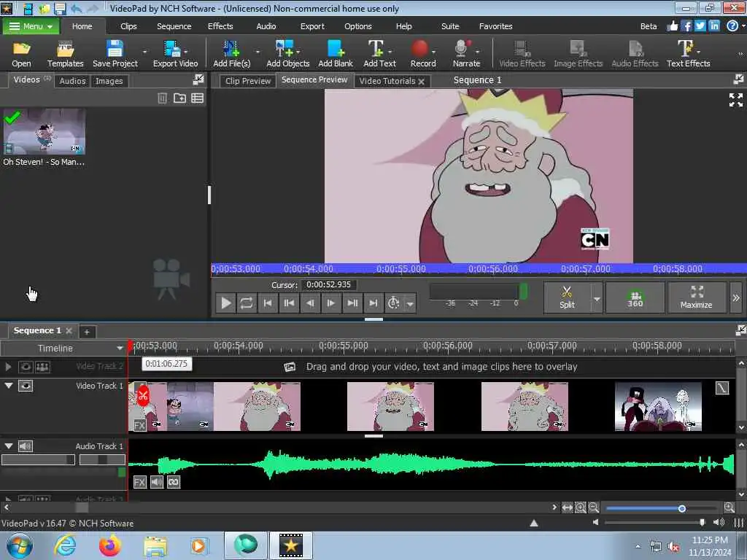This screenshot has height=560, width=747.
Task: Switch to the Audios media tab
Action: pos(72,81)
